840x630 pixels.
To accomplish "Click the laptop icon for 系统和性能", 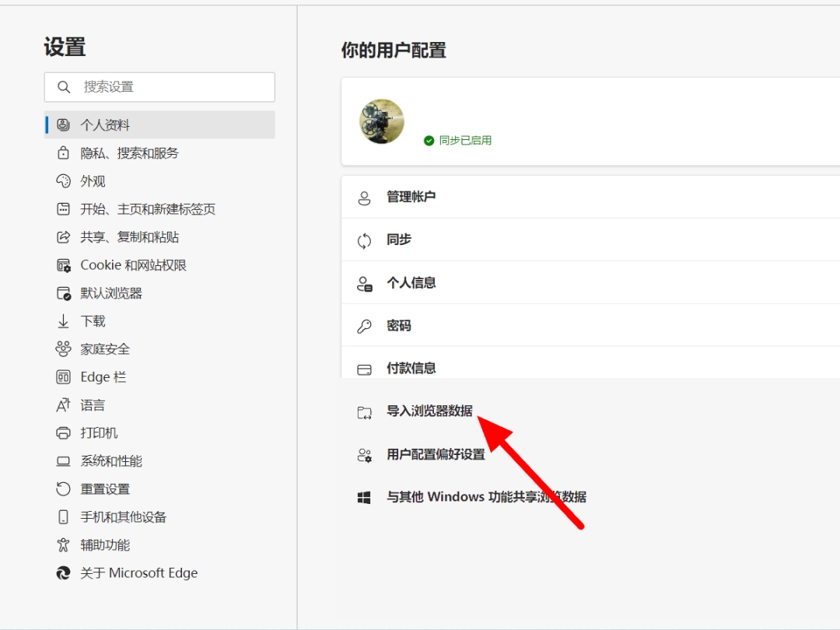I will pyautogui.click(x=63, y=460).
